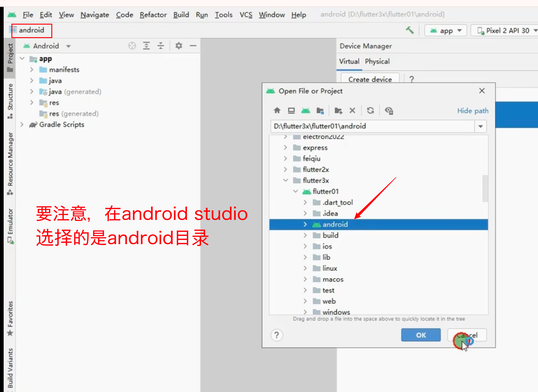Click the Hide path link

(x=473, y=111)
